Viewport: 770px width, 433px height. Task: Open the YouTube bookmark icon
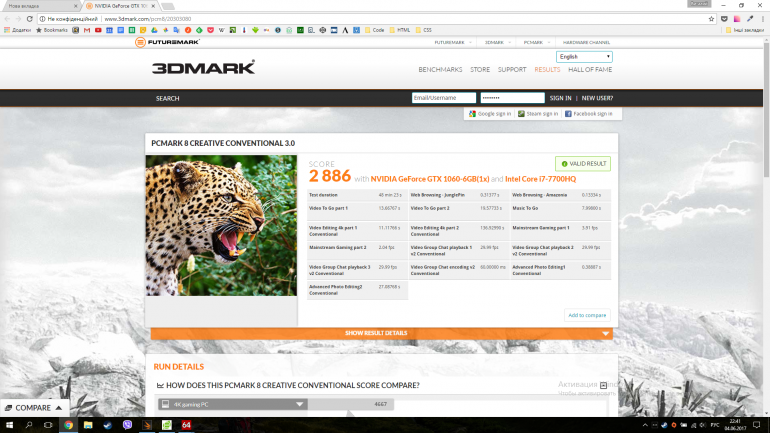(x=98, y=30)
